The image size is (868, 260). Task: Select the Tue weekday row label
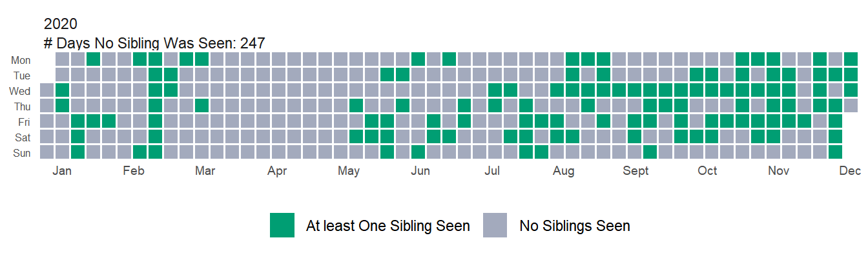pyautogui.click(x=22, y=75)
